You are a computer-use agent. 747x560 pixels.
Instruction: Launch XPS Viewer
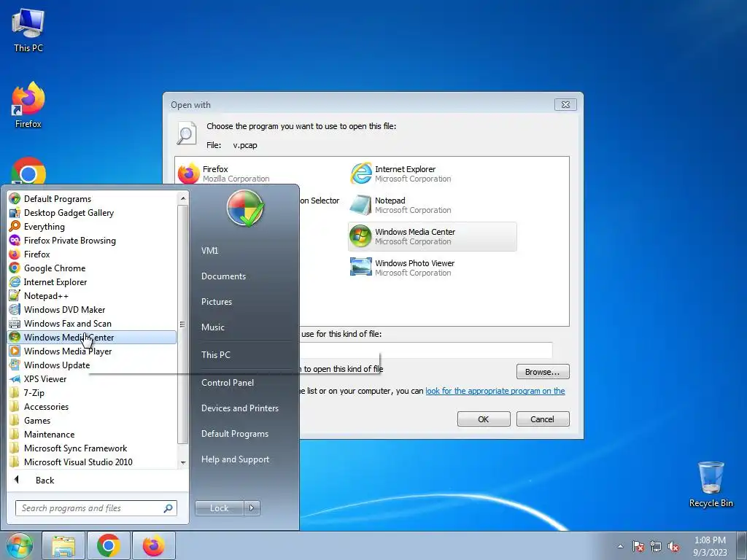(44, 378)
